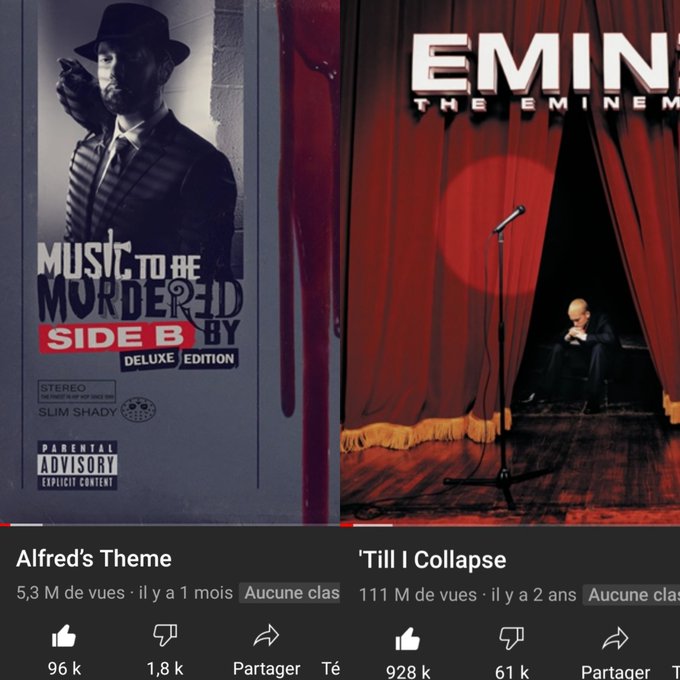
Task: Click the 5,3 M de vues info line
Action: coord(124,593)
